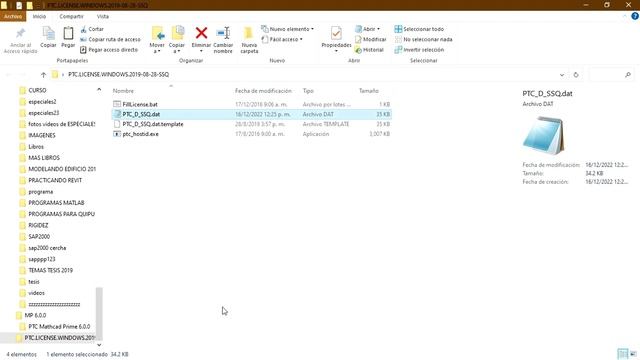The width and height of the screenshot is (640, 360).
Task: Click the address bar path PTC.LICENSE.WINDOWS.2019-08-28-SSQ
Action: (x=118, y=75)
